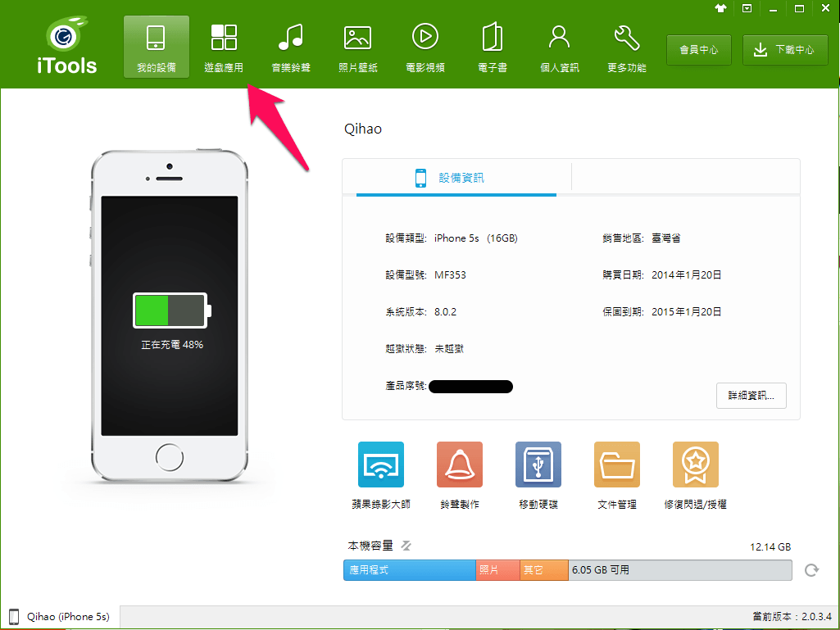840x630 pixels.
Task: Click the 應用程式 storage segment
Action: [x=410, y=570]
